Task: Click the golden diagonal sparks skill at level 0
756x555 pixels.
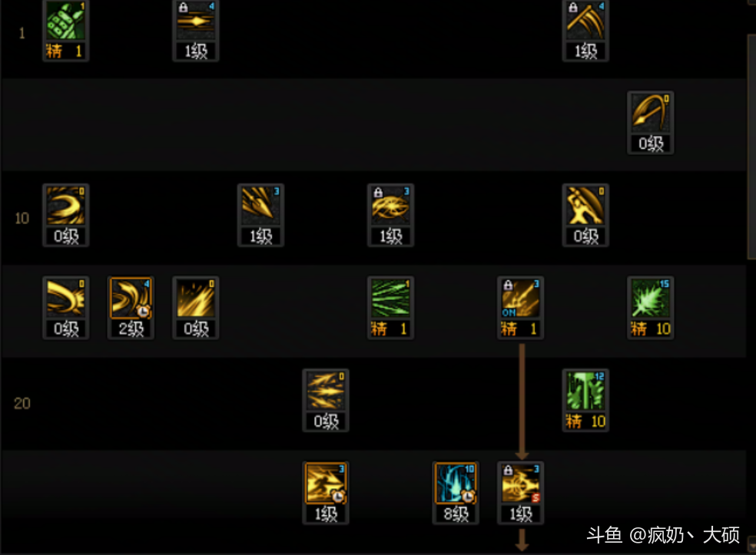Action: pos(196,298)
